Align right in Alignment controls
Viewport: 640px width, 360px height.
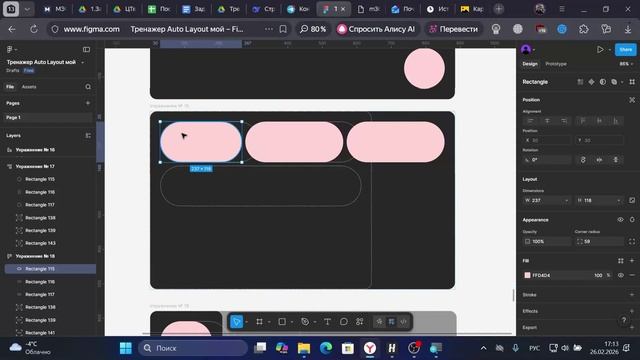564,121
